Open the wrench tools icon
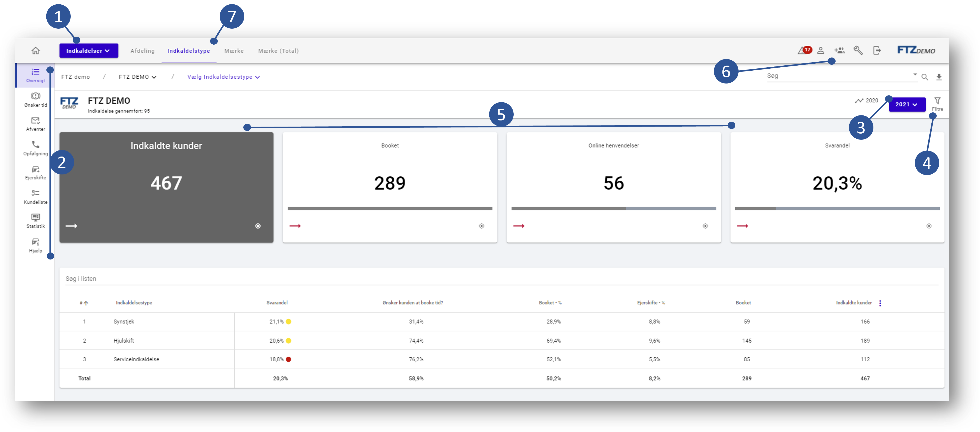This screenshot has height=432, width=980. (858, 50)
